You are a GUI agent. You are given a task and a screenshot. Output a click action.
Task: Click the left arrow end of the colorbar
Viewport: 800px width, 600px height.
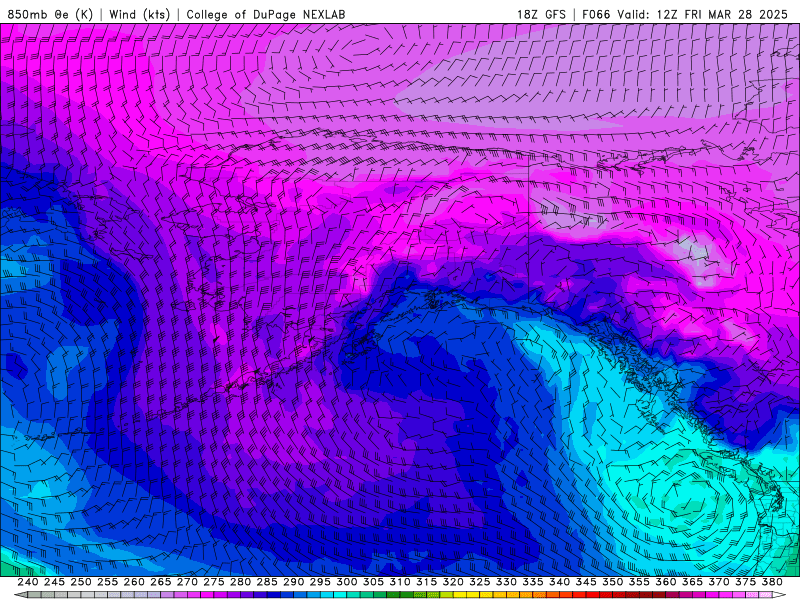point(21,595)
